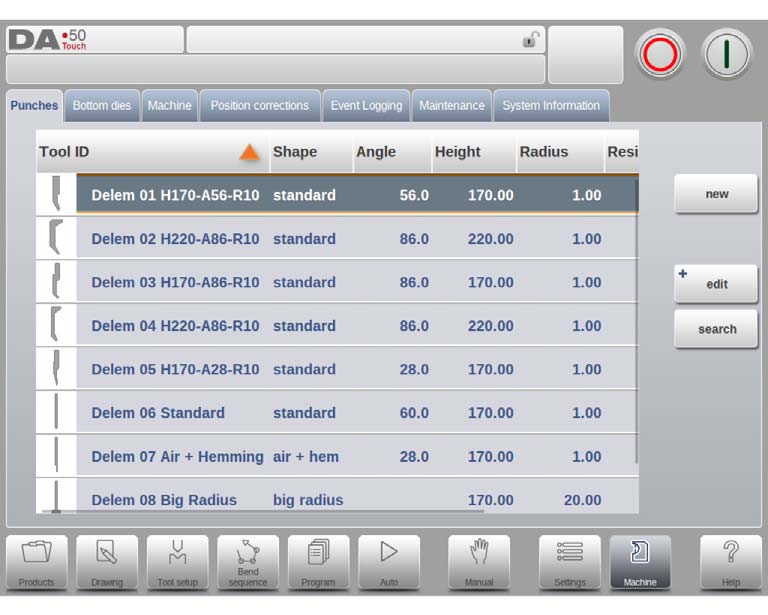This screenshot has width=768, height=615.
Task: Switch to the Bottom dies tab
Action: (x=102, y=106)
